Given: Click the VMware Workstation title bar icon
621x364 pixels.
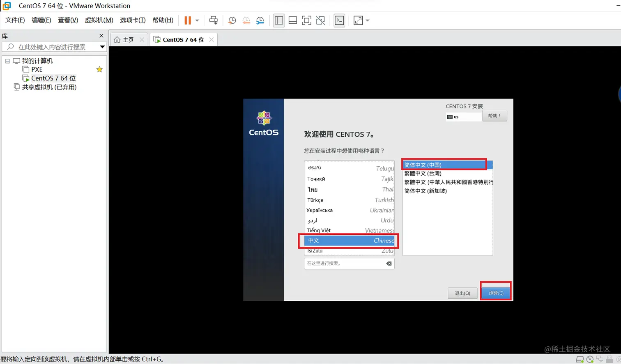Looking at the screenshot, I should 7,6.
